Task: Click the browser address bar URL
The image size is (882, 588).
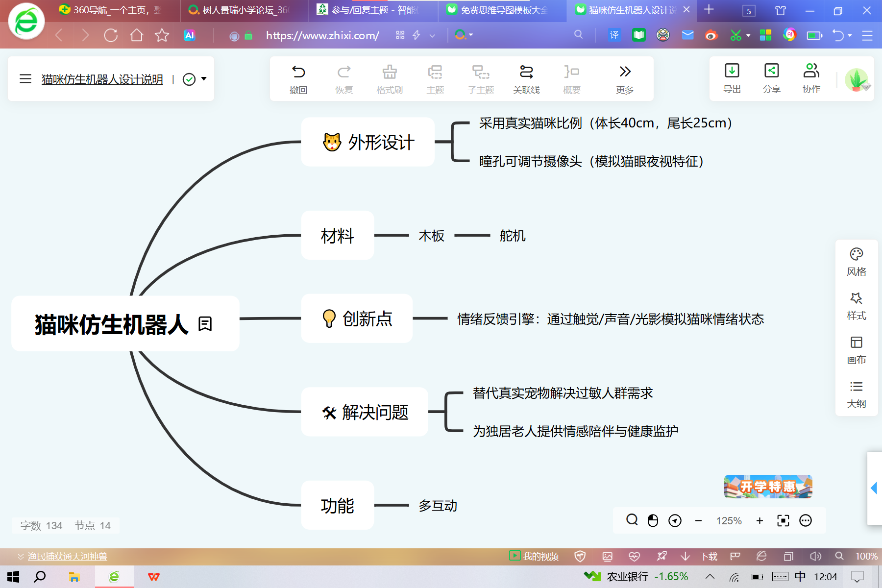Action: click(x=322, y=35)
